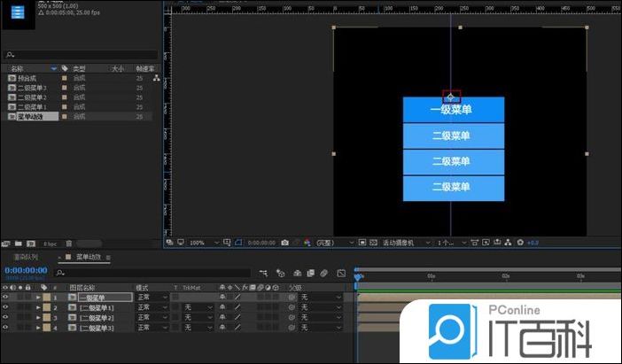Click the snapshot camera icon in viewer
The image size is (622, 364).
pyautogui.click(x=284, y=242)
